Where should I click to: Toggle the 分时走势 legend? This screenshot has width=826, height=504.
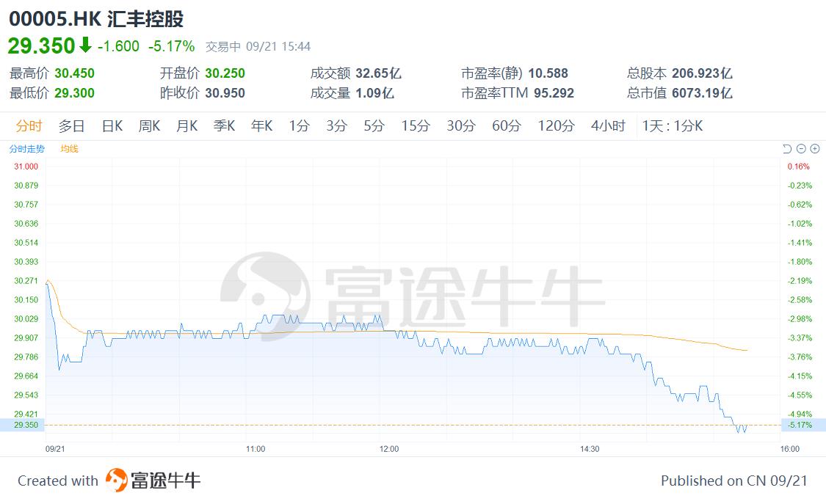pos(26,149)
